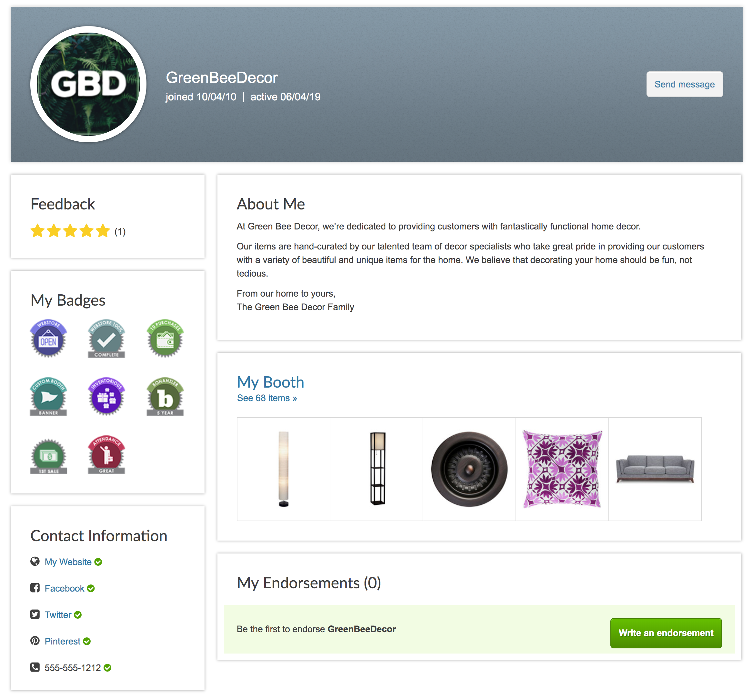Image resolution: width=752 pixels, height=700 pixels.
Task: Click the Custom Booth Banner badge
Action: [48, 397]
